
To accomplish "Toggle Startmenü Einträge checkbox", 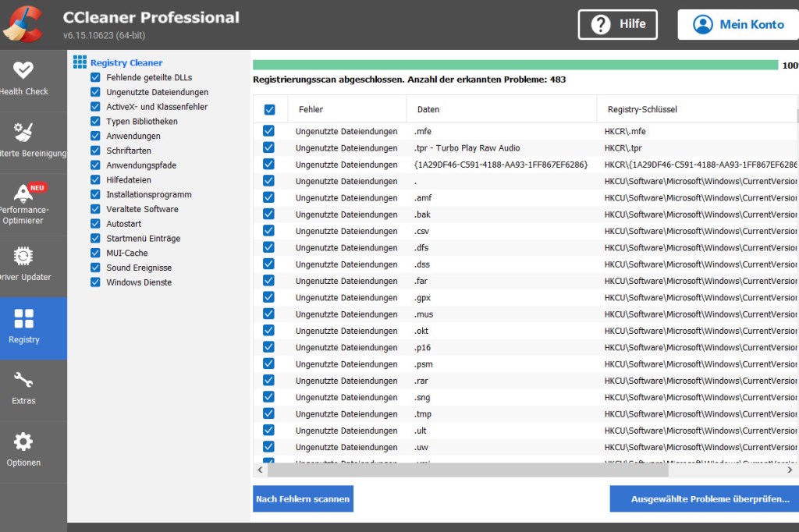I will tap(95, 239).
